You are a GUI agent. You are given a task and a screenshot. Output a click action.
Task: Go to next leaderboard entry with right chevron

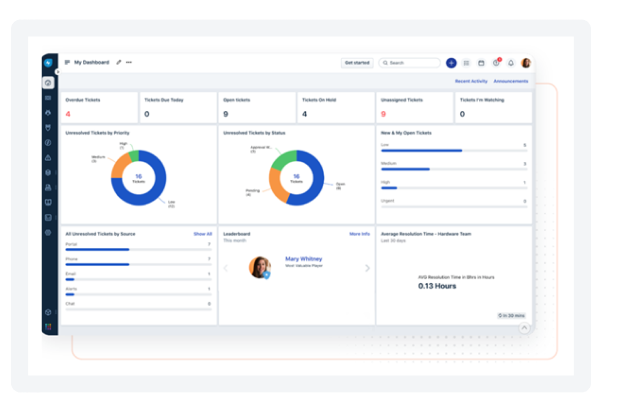367,268
